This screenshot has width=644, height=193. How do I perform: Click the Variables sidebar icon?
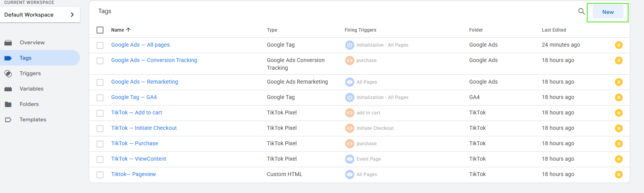pos(8,89)
